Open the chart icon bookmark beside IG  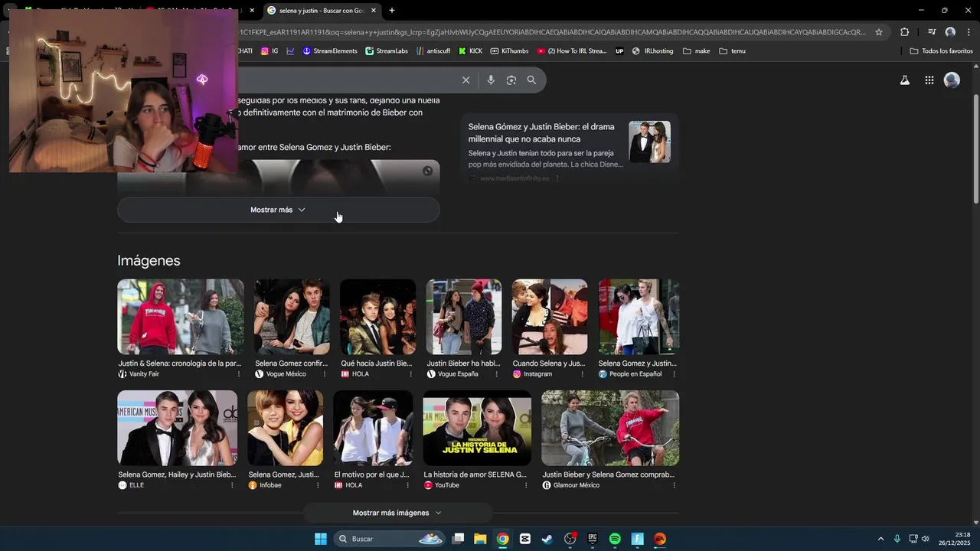[291, 51]
